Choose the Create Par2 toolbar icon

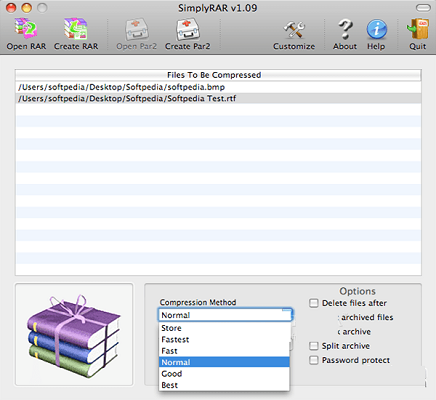(188, 29)
